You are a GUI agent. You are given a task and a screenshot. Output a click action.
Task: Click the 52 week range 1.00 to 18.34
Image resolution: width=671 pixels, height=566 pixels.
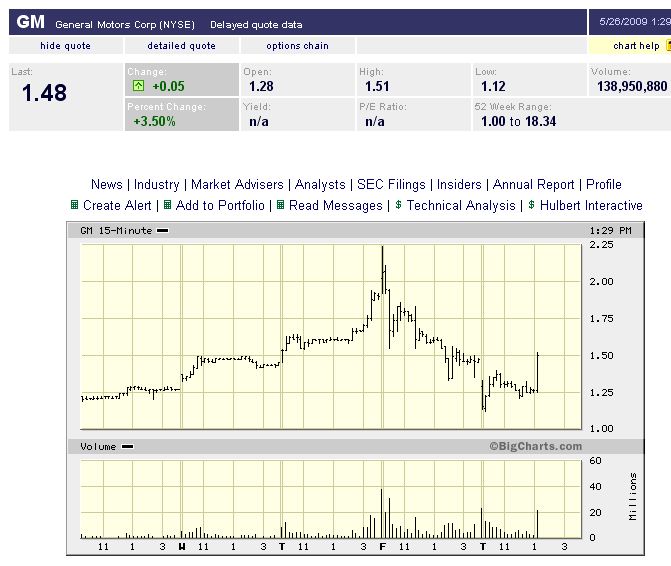click(518, 121)
